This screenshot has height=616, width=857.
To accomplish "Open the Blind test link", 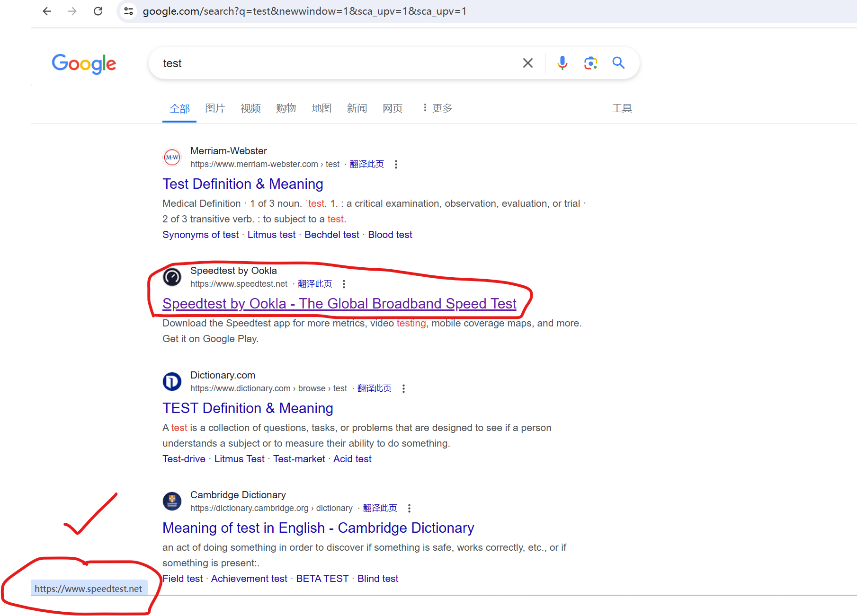I will pyautogui.click(x=378, y=579).
